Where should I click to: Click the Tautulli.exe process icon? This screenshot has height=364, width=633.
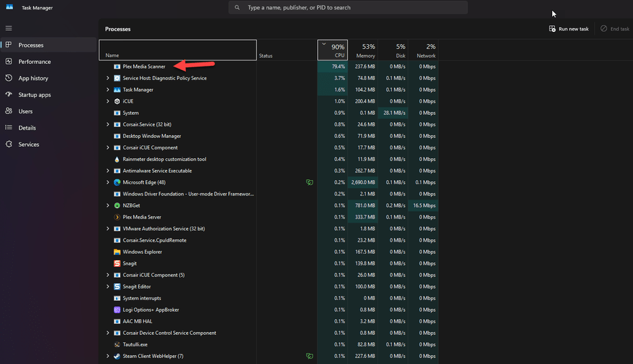[x=117, y=344]
